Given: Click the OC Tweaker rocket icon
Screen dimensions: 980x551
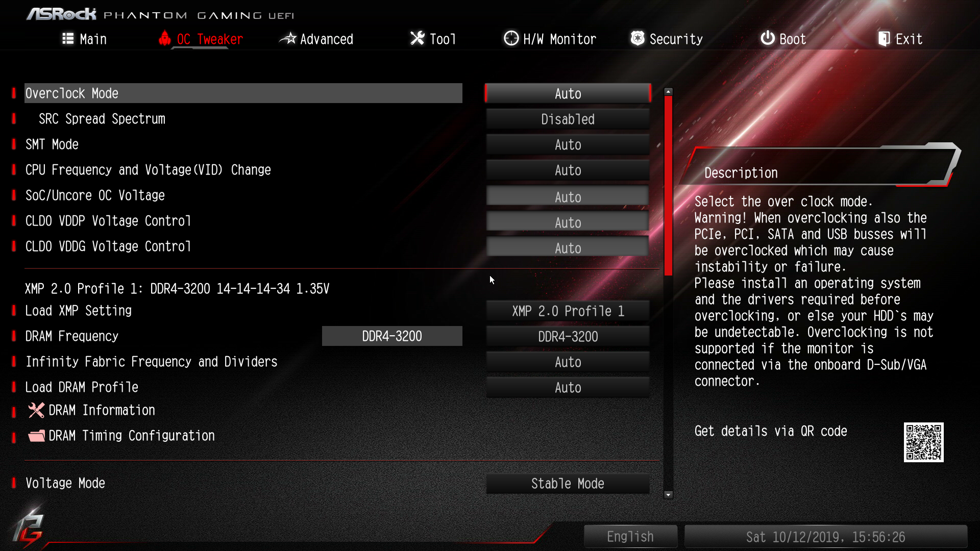Looking at the screenshot, I should pyautogui.click(x=164, y=38).
